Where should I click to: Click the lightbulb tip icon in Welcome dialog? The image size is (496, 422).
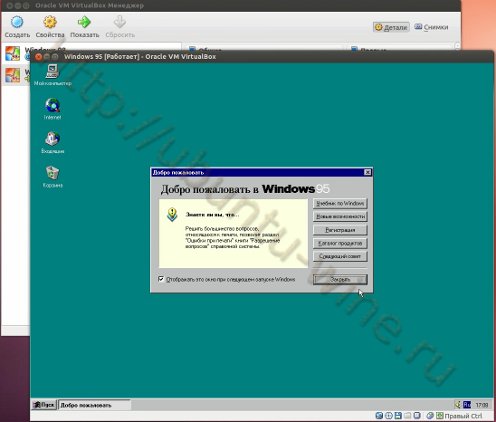172,215
